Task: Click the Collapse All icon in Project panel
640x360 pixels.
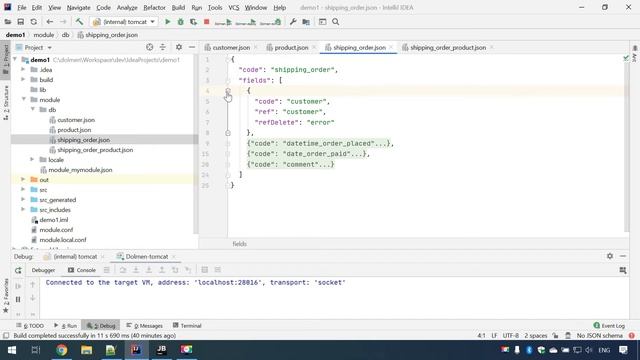Action: (163, 47)
